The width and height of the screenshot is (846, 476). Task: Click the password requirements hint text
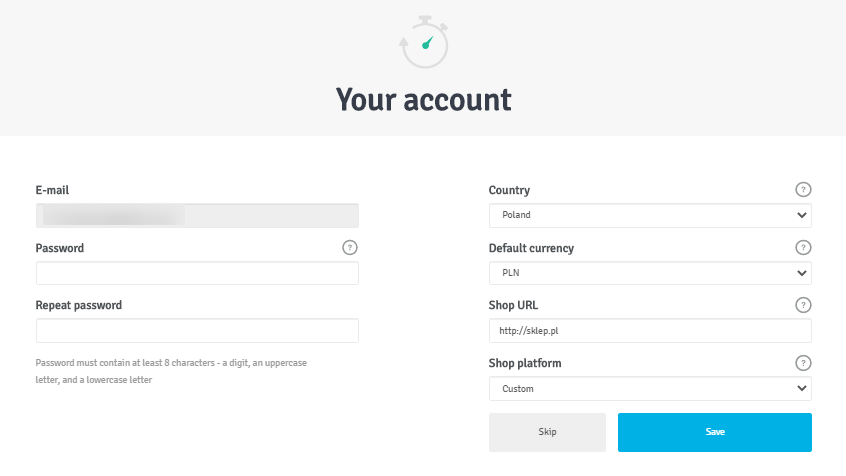tap(171, 371)
